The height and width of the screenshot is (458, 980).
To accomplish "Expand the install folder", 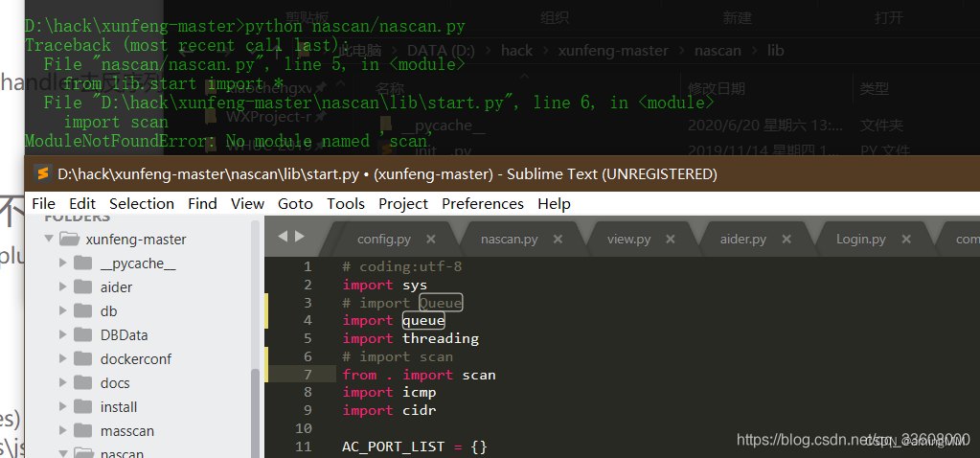I will click(x=62, y=407).
